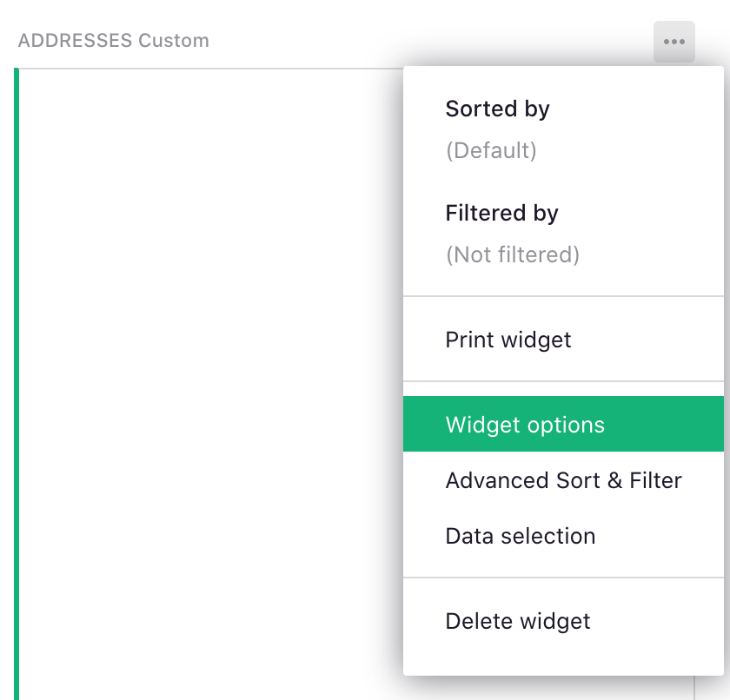Click the (Not filtered) filter value
This screenshot has width=730, height=700.
coord(512,254)
